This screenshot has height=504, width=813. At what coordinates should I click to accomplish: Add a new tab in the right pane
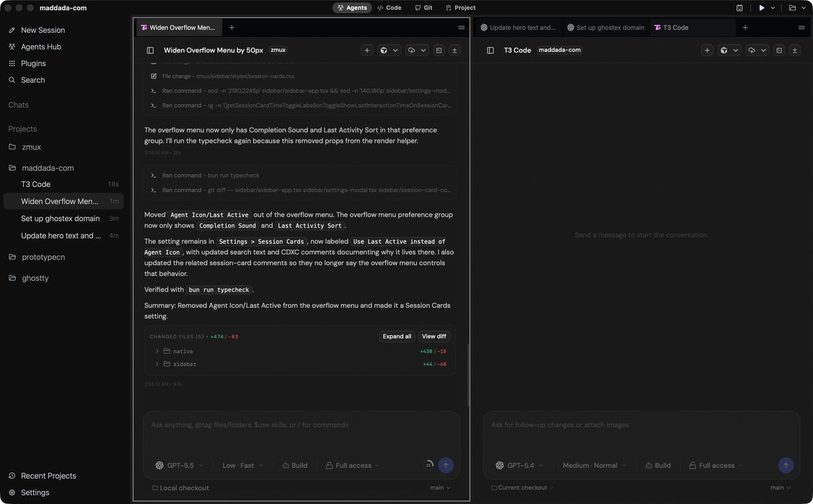pos(745,28)
